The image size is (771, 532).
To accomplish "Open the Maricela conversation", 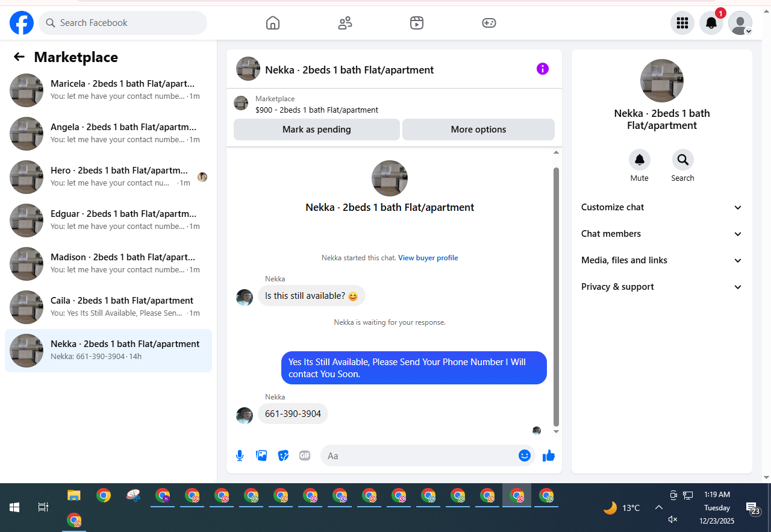I will click(108, 90).
